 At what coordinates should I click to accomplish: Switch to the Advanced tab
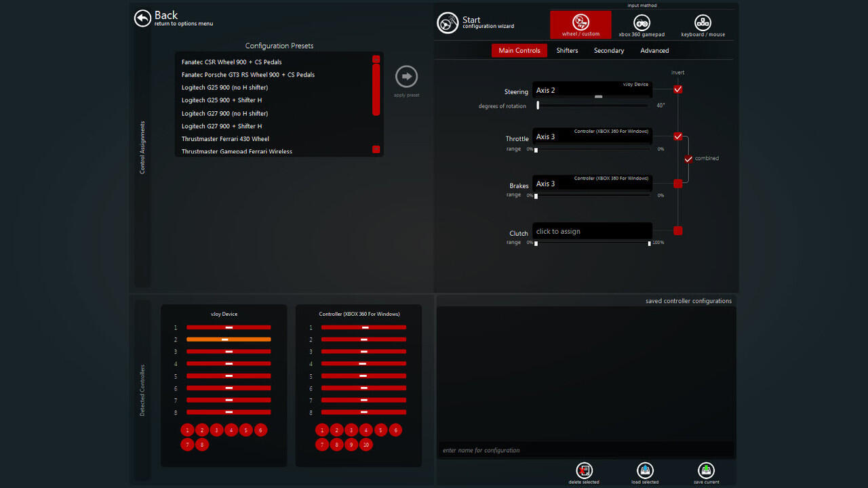(x=654, y=50)
